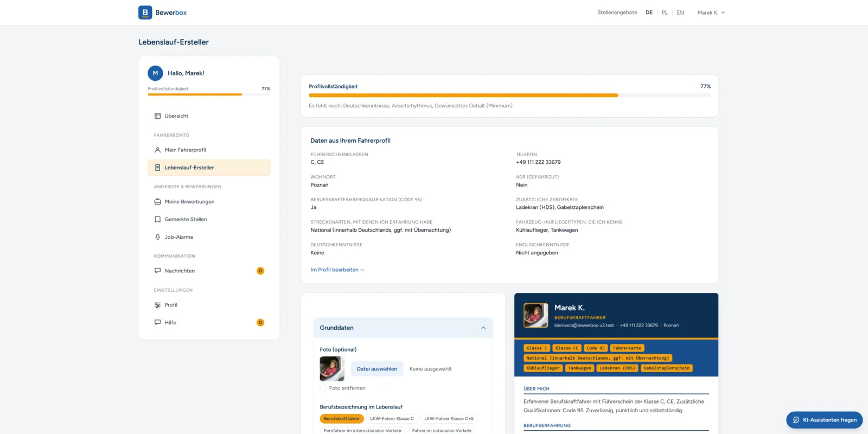Click the main Profilvollständigkeit 77% progress bar
The height and width of the screenshot is (434, 868).
pyautogui.click(x=509, y=95)
